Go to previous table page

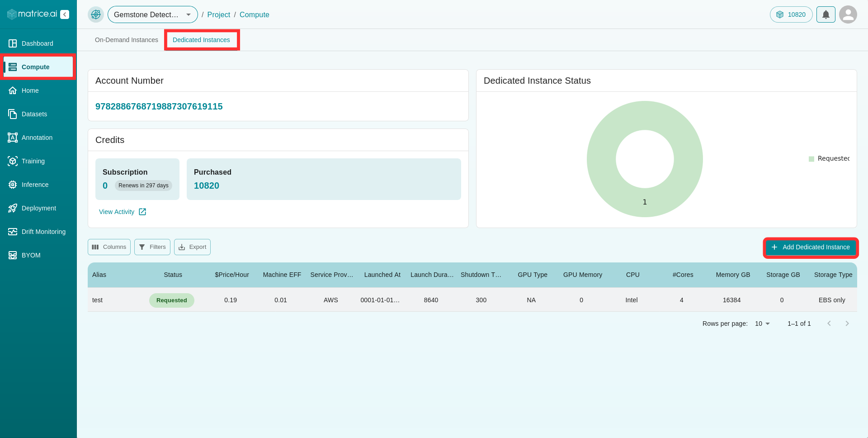click(x=829, y=324)
